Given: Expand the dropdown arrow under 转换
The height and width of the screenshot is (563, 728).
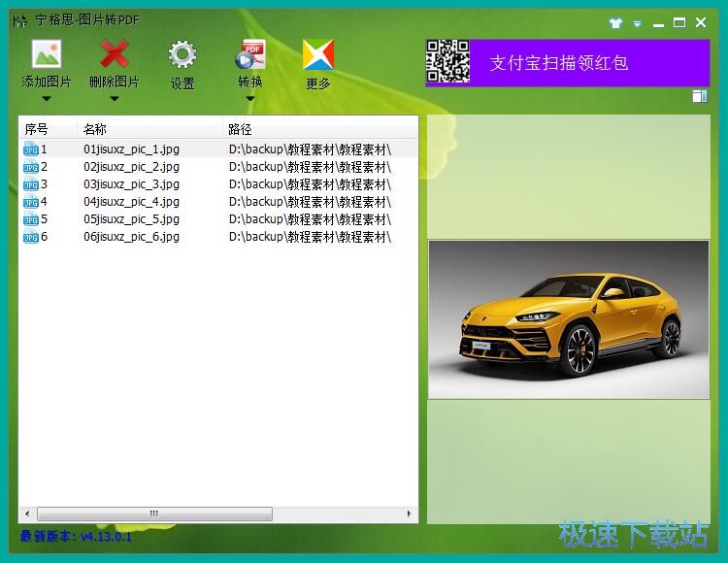Looking at the screenshot, I should 250,98.
